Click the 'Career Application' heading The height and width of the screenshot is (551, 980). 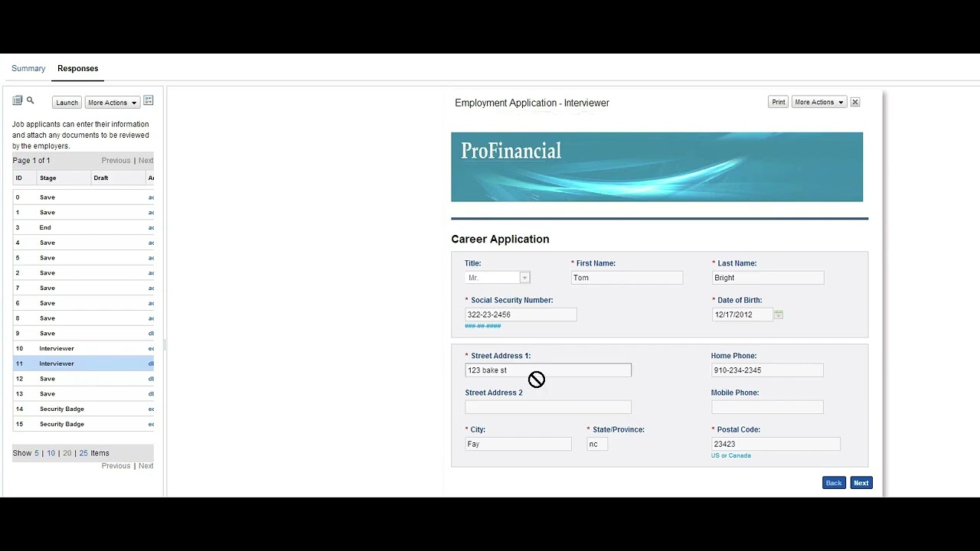tap(500, 239)
